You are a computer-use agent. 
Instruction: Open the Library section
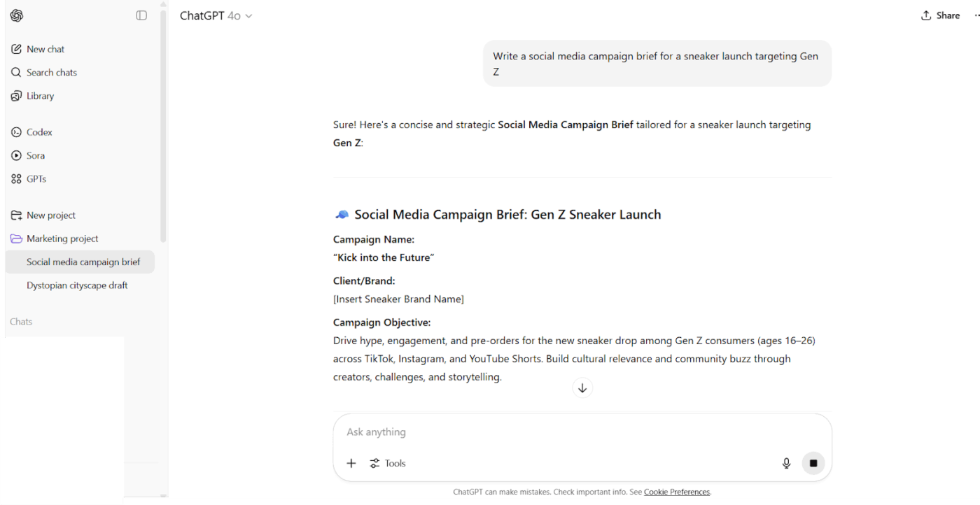40,96
